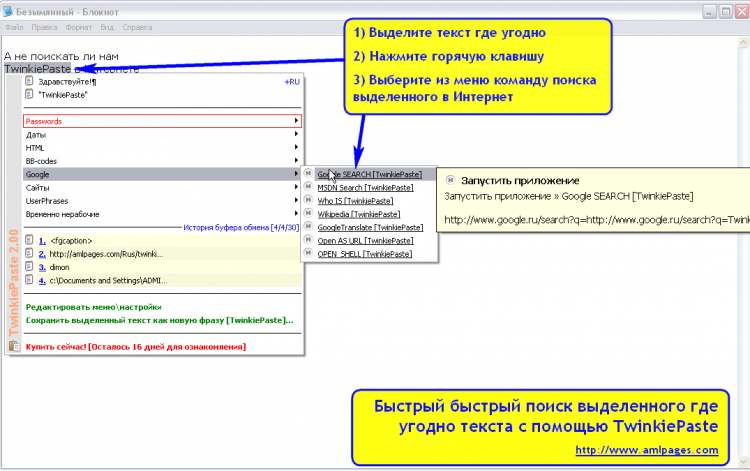Image resolution: width=750 pixels, height=471 pixels.
Task: Click the clipboard icon of history item 2 amlpages
Action: coord(29,253)
